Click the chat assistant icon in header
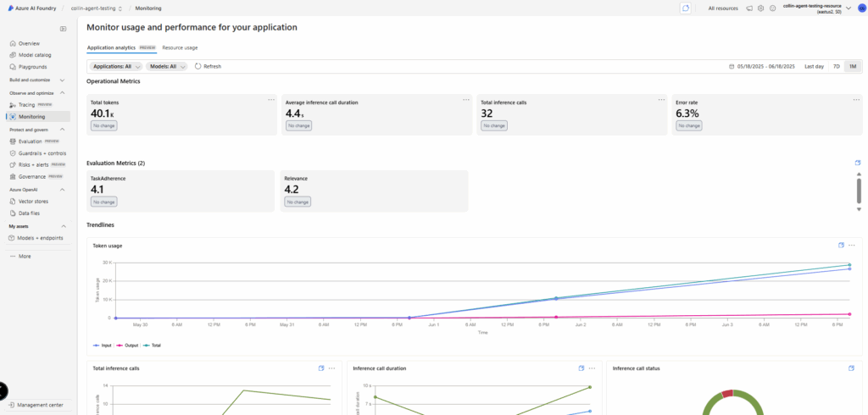868x415 pixels. (x=685, y=8)
